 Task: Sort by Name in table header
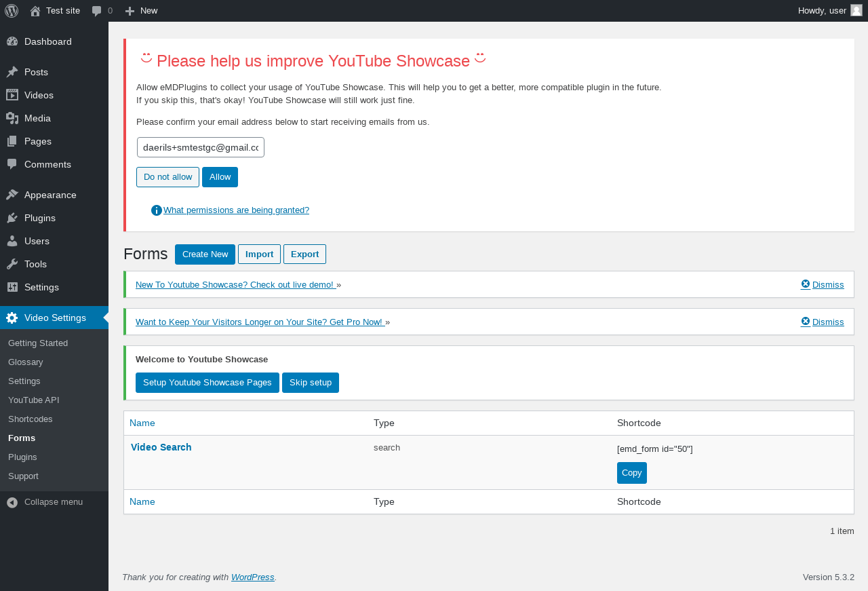tap(142, 423)
